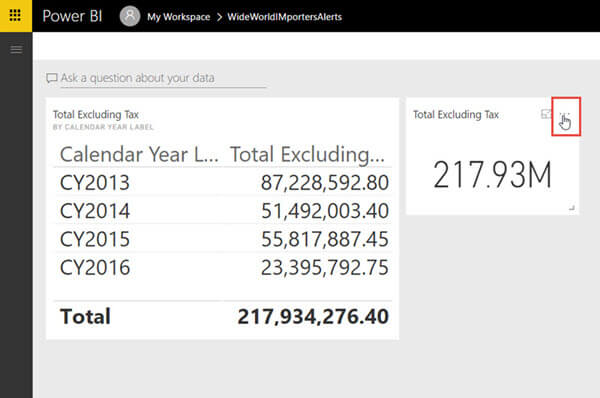
Task: Click the Power BI logo text
Action: tap(72, 16)
